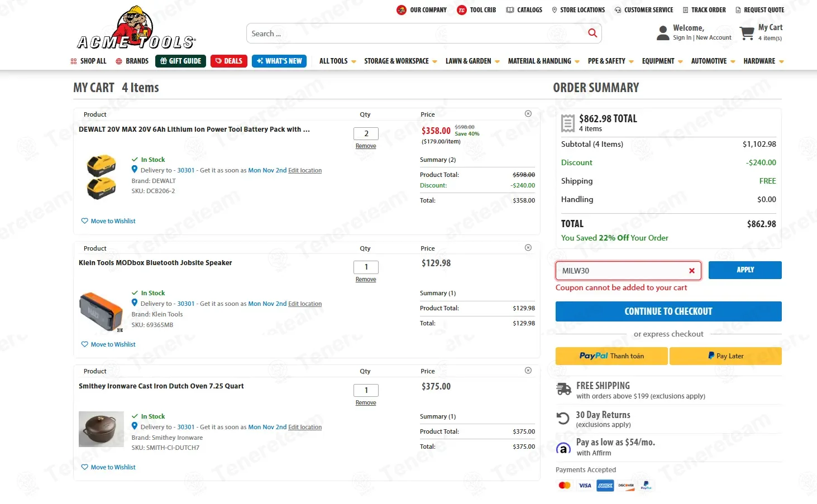Click the quantity field for DEWALT battery
817x504 pixels.
point(366,133)
